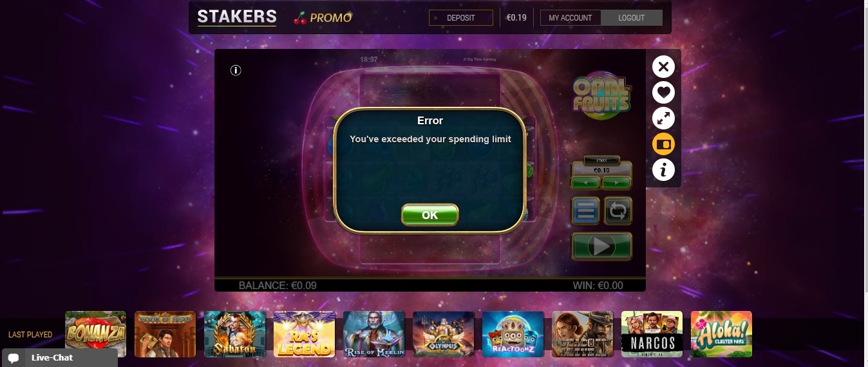Screen dimensions: 868x367
Task: Launch the Narcos game thumbnail
Action: (652, 334)
